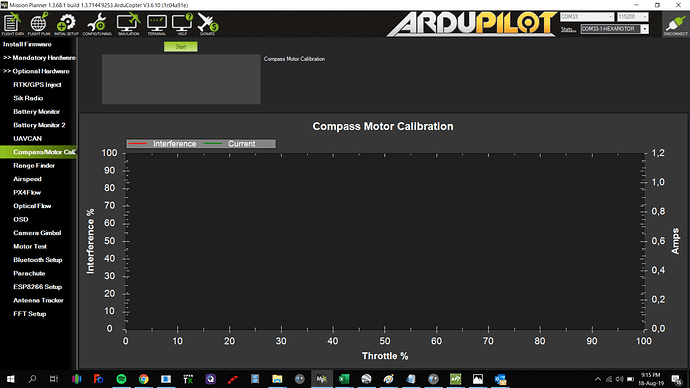Open the Config/Tuning screen
Screen dimensions: 690x388
[x=97, y=24]
